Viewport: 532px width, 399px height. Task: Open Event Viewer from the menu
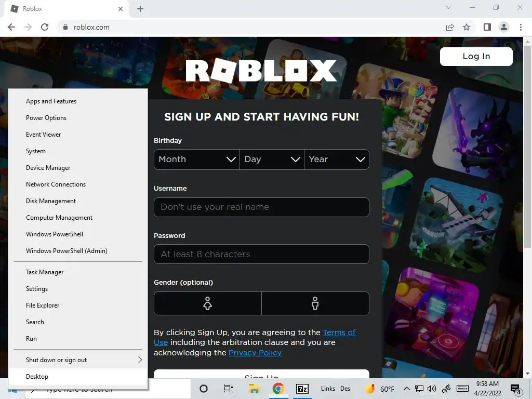click(x=78, y=135)
